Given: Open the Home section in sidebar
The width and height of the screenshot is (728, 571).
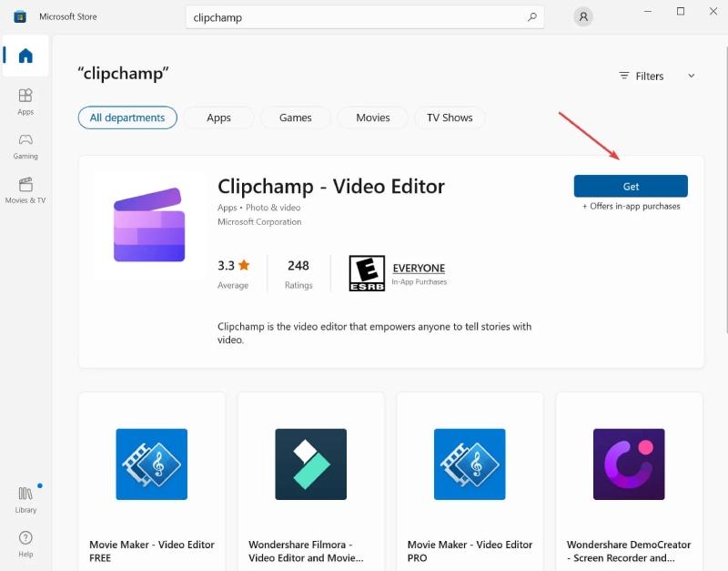Looking at the screenshot, I should tap(25, 56).
